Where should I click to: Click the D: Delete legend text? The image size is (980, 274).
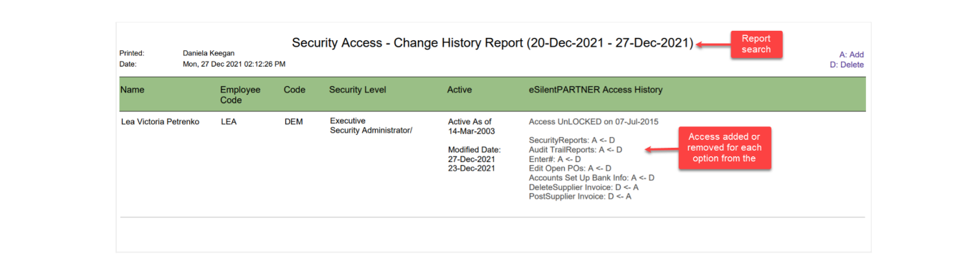coord(847,65)
